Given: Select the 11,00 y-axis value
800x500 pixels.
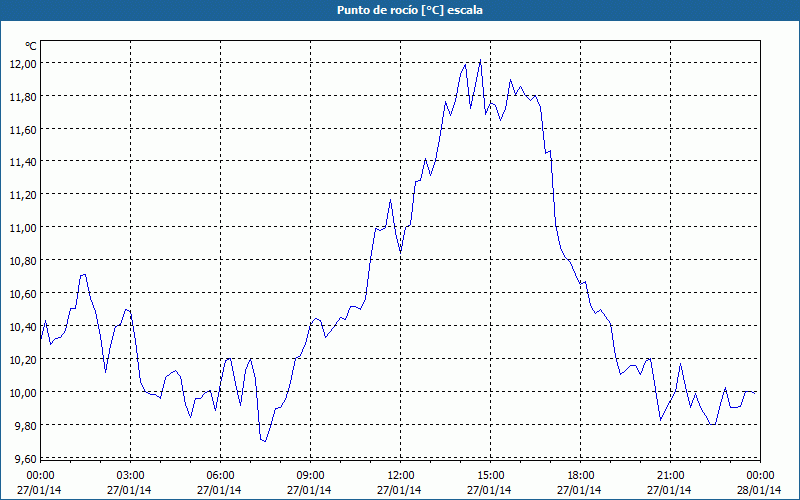Looking at the screenshot, I should [x=23, y=228].
